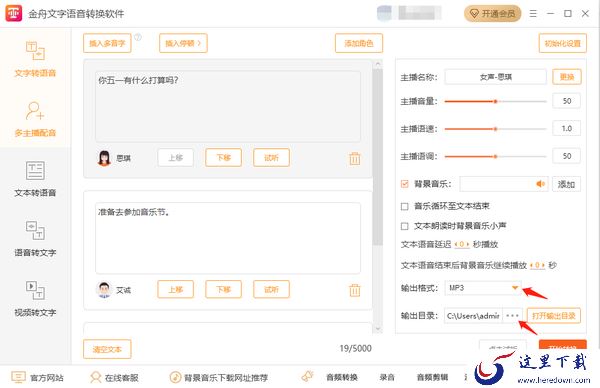Click the 初始化设置 button
The width and height of the screenshot is (600, 388).
(x=562, y=43)
